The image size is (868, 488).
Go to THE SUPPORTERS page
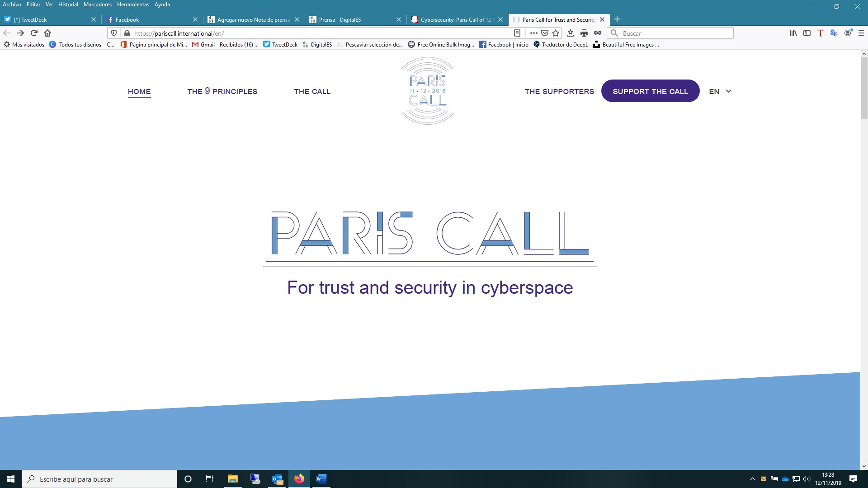coord(559,91)
